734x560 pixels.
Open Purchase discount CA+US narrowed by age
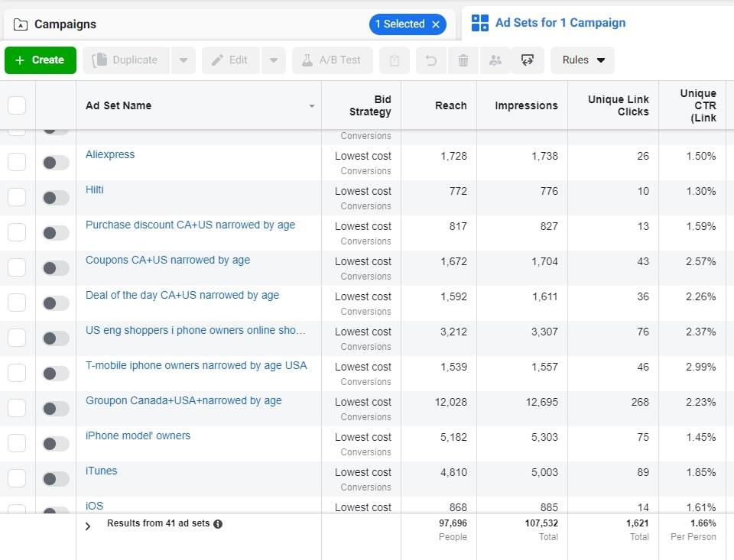pyautogui.click(x=190, y=225)
